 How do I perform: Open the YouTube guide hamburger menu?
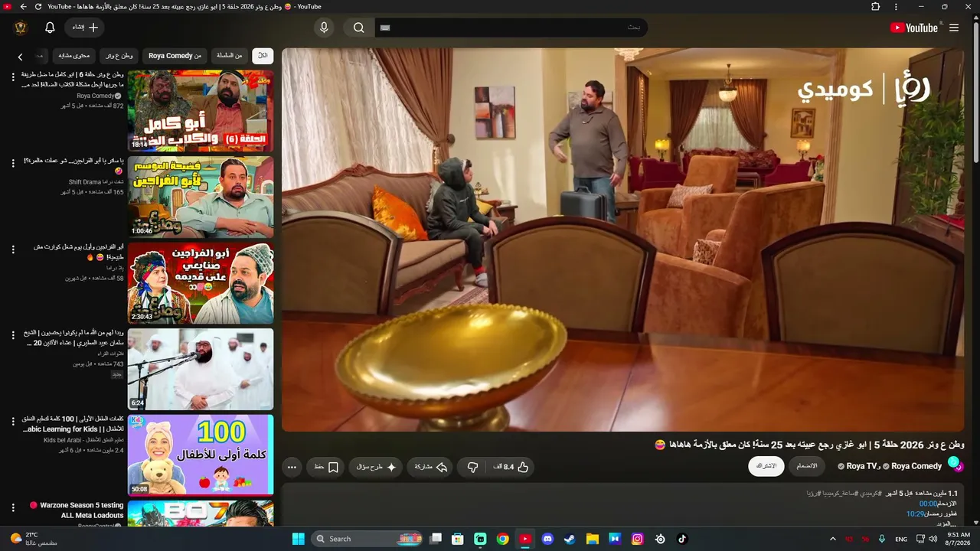(954, 28)
